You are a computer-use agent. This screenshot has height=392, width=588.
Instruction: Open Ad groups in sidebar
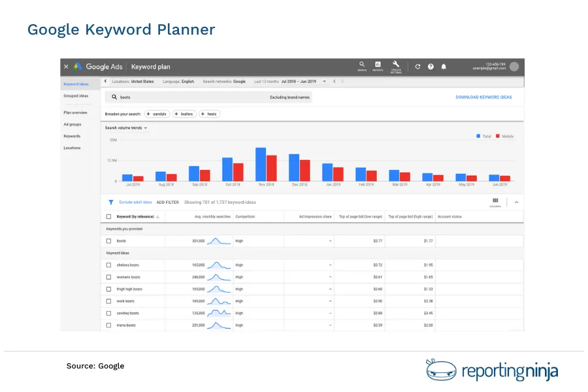click(73, 124)
